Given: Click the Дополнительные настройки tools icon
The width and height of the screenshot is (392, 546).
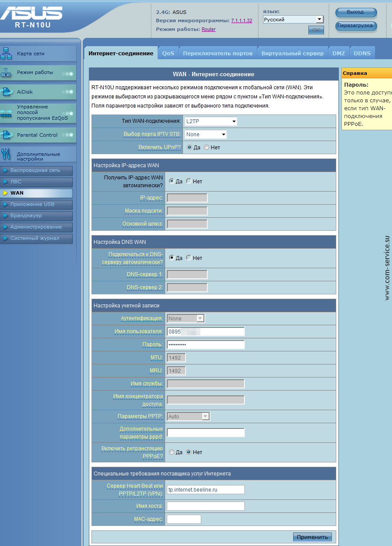Looking at the screenshot, I should 7,155.
